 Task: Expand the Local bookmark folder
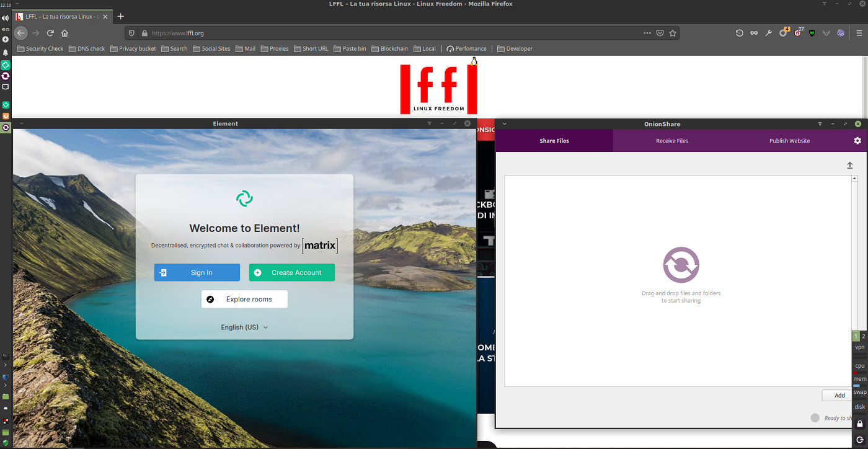pos(425,48)
